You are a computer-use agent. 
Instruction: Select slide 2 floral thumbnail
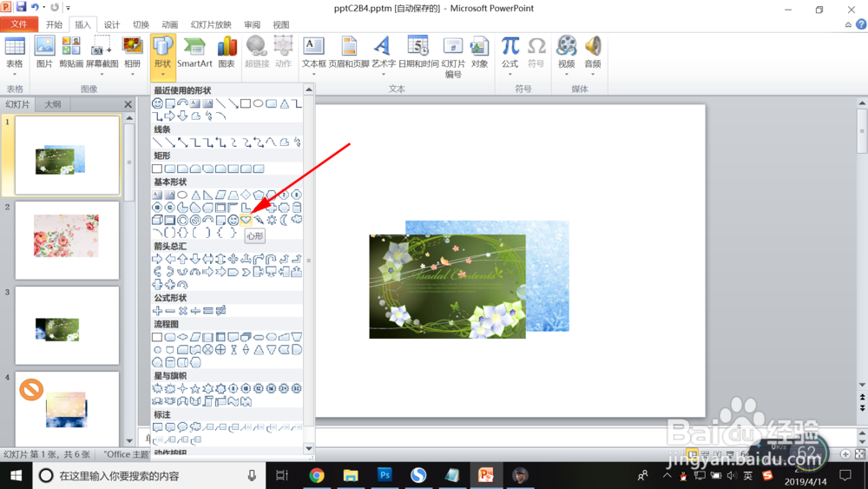(x=67, y=241)
